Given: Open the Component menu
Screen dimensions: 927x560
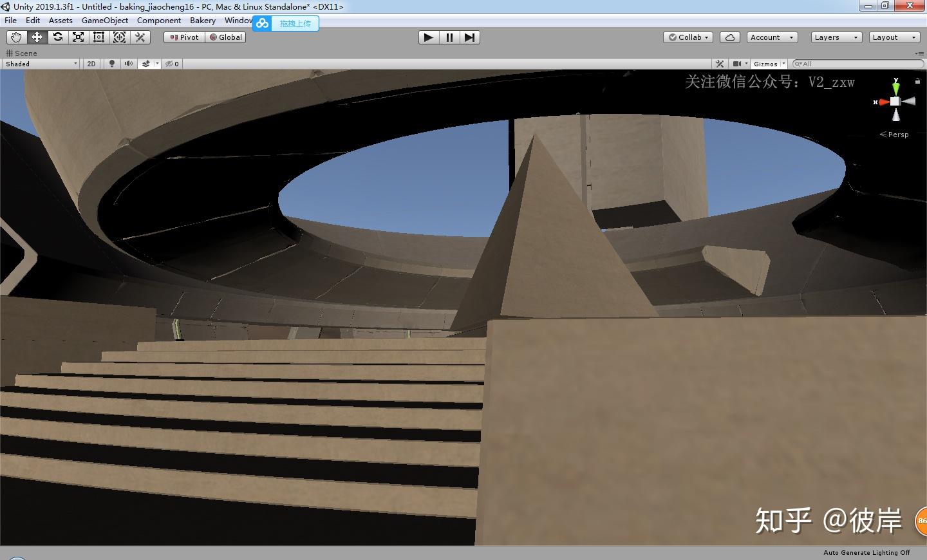Looking at the screenshot, I should (x=159, y=21).
